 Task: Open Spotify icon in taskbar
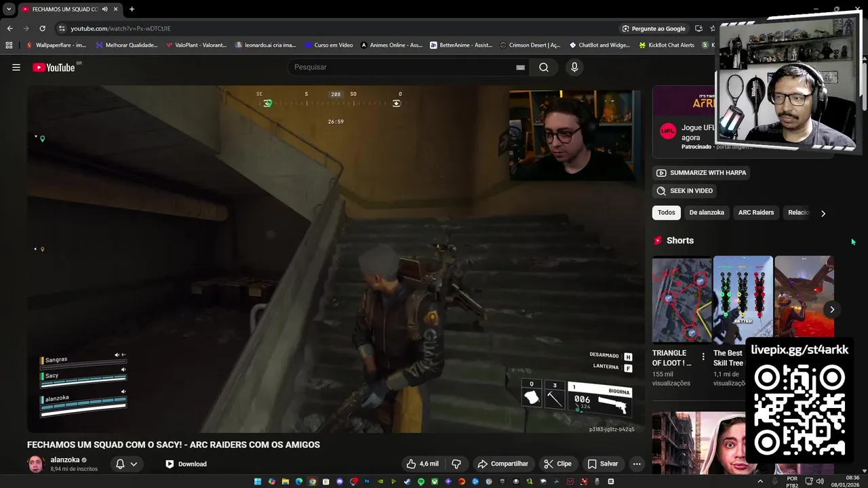pos(421,481)
